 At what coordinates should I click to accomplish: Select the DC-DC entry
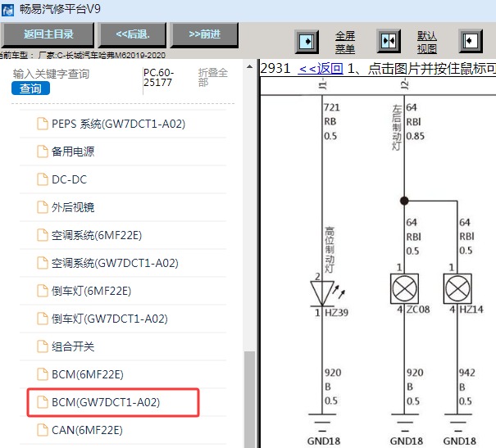pyautogui.click(x=69, y=179)
